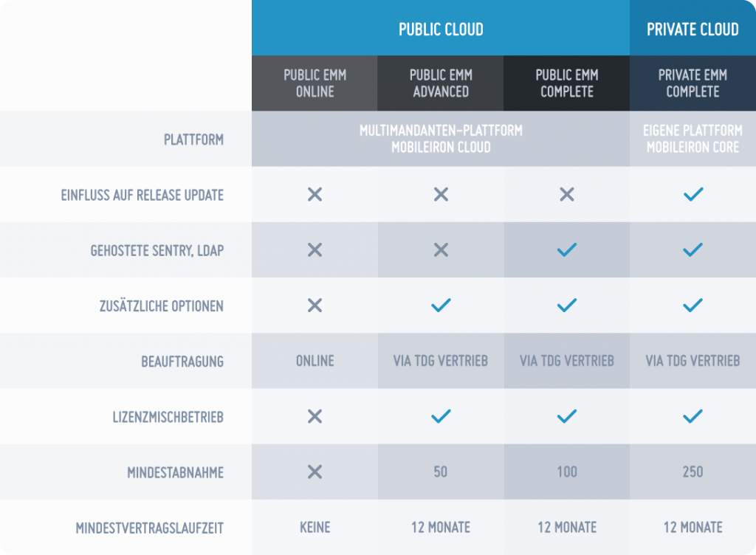Click the Multimandanten-Plattform MobileIron Cloud cell
The height and width of the screenshot is (555, 756).
(441, 139)
